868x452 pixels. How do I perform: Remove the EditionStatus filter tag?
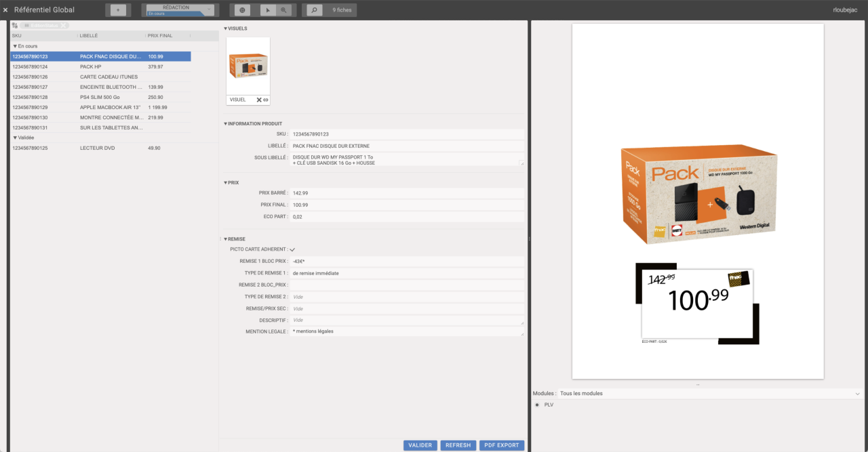pyautogui.click(x=64, y=26)
